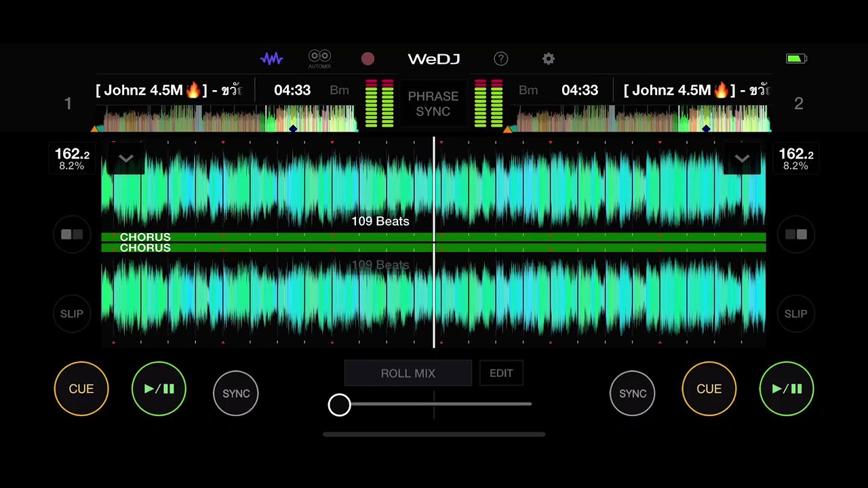Tap the deck 2 time display 04:33
868x488 pixels.
click(580, 90)
